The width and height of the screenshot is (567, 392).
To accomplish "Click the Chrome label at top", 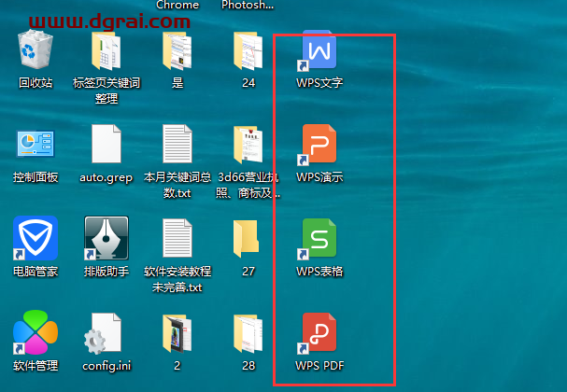I will click(177, 5).
